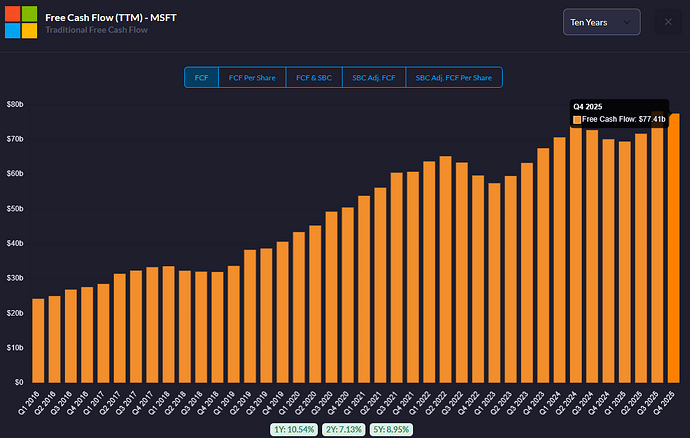The image size is (690, 438).
Task: Click the $50b axis label
Action: point(15,209)
